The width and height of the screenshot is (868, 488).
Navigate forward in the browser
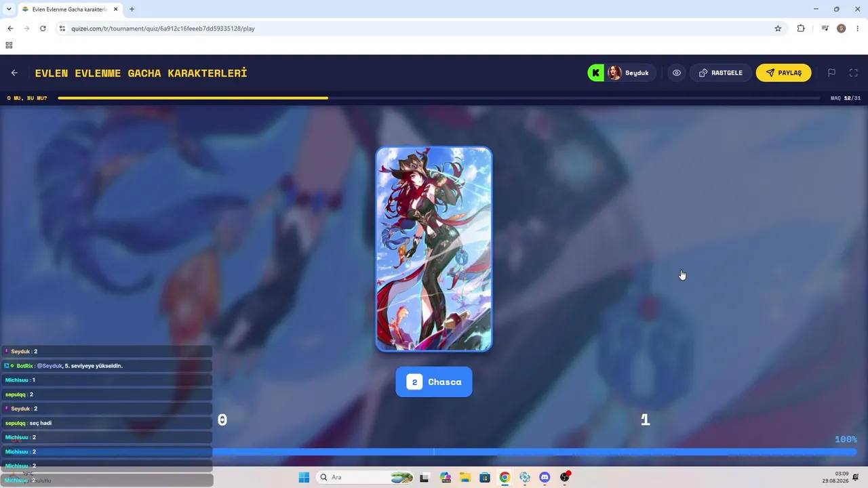(x=26, y=28)
